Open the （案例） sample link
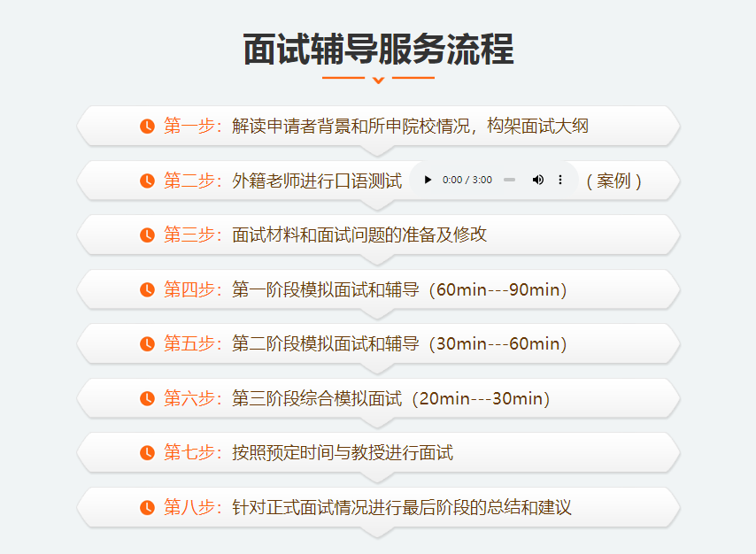Viewport: 756px width, 554px height. click(x=613, y=180)
